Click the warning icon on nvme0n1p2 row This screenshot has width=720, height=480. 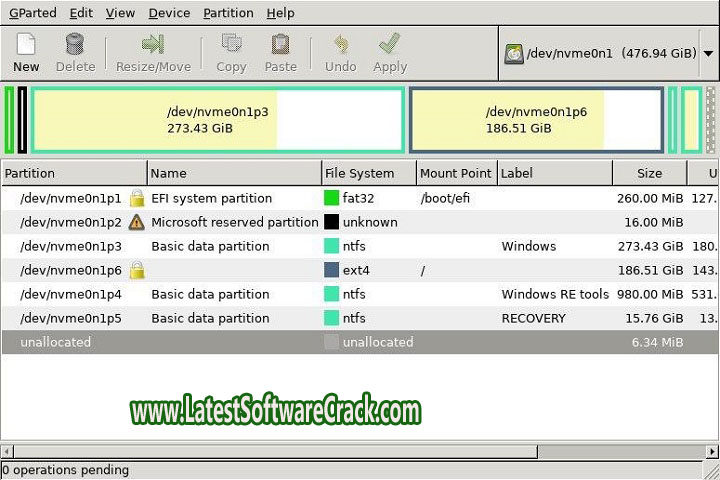click(x=137, y=222)
